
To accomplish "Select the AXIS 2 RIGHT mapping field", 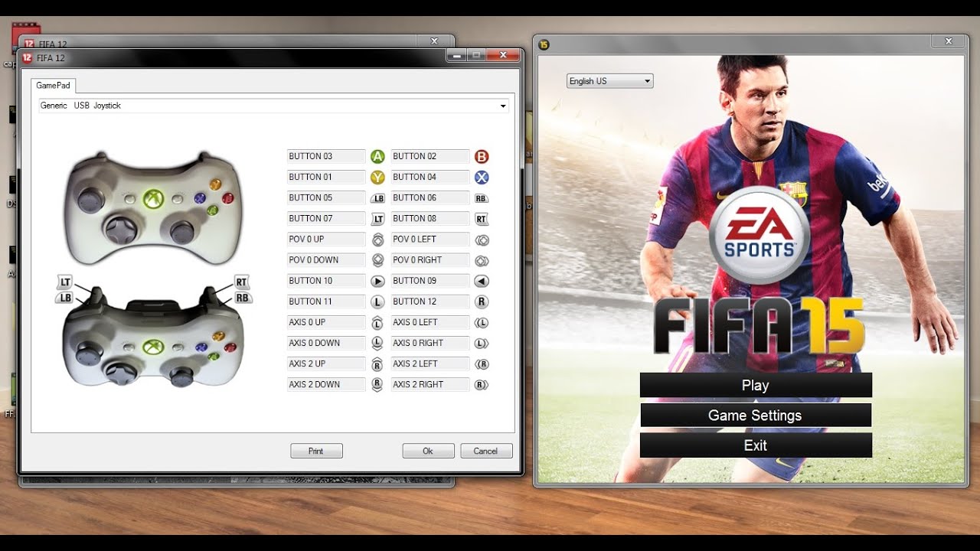I will point(430,384).
